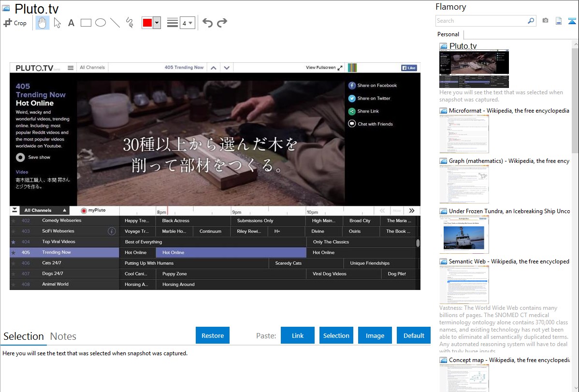
Task: Select the hand pan tool
Action: click(x=42, y=23)
